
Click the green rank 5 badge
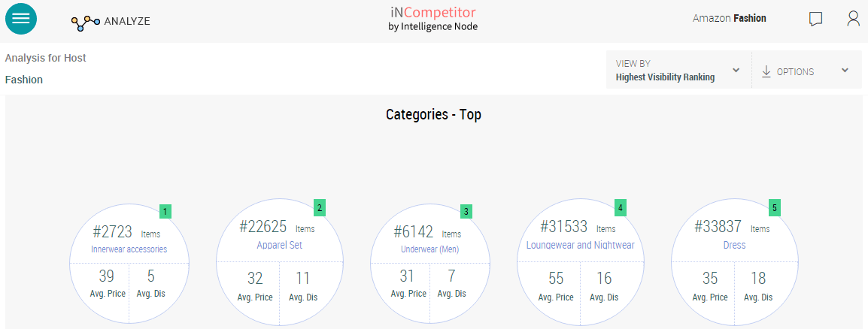click(x=775, y=207)
